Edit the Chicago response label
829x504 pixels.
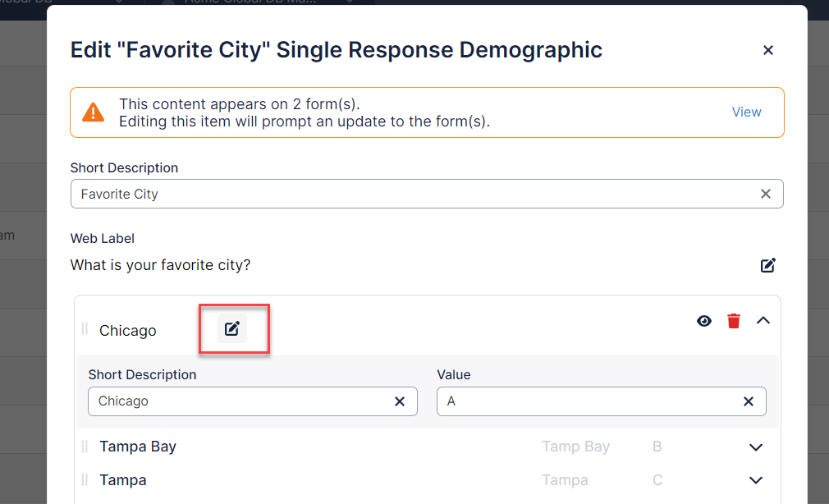(x=232, y=329)
